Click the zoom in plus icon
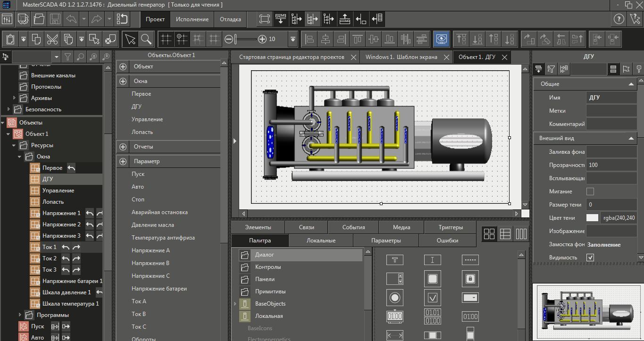 262,39
